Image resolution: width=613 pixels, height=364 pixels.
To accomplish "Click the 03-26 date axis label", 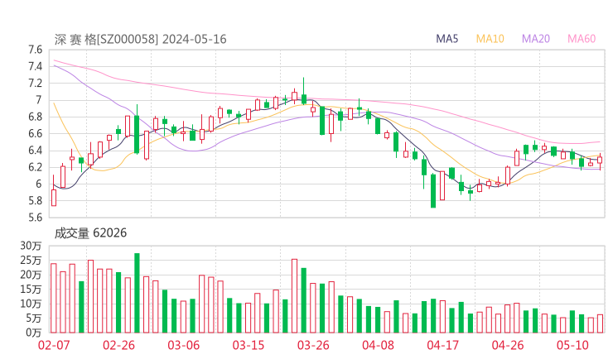I will click(x=313, y=345).
